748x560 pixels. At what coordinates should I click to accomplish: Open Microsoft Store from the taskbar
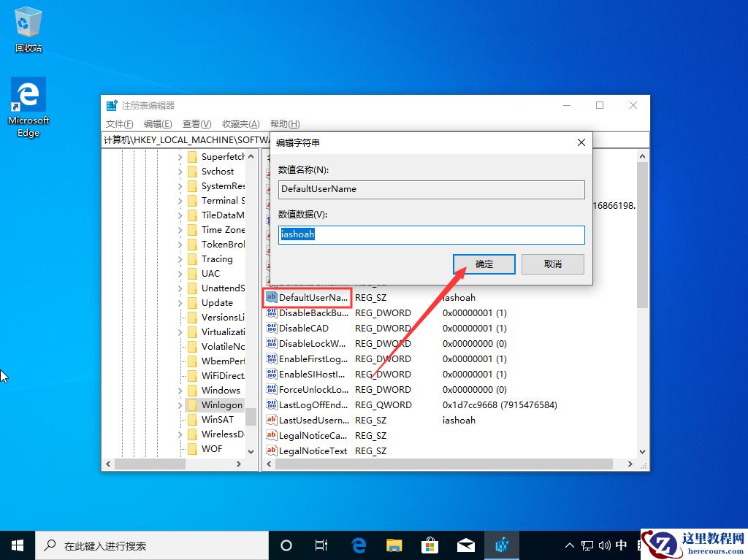430,545
